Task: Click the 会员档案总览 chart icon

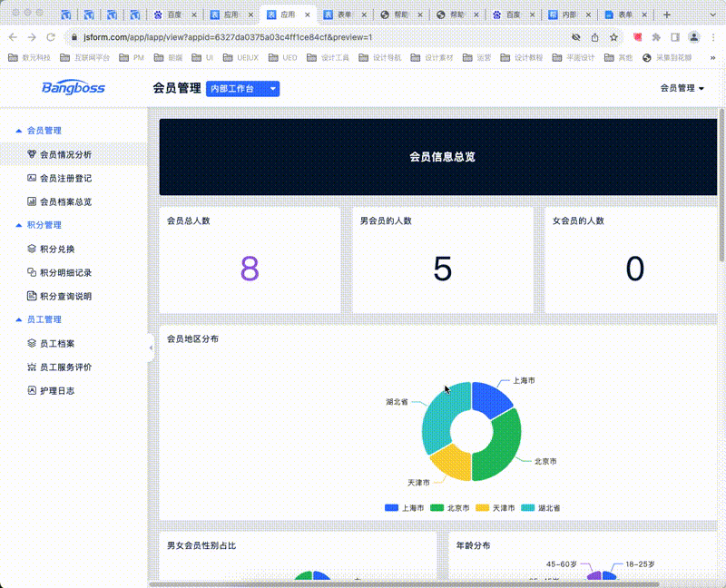Action: tap(32, 201)
